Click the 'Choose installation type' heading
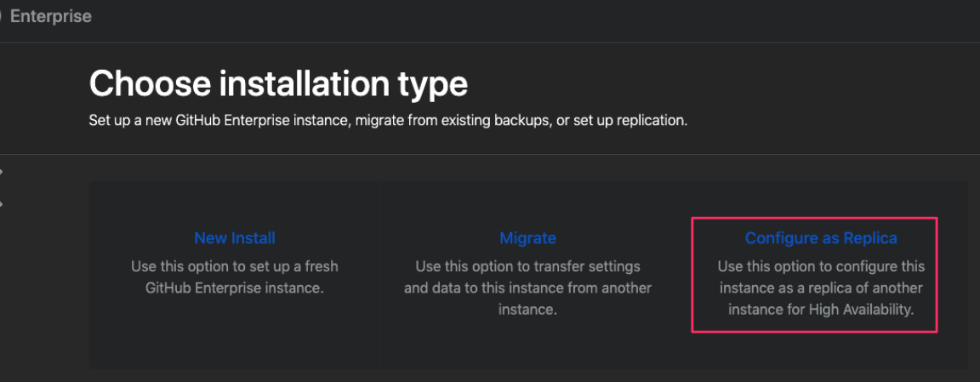The width and height of the screenshot is (980, 382). point(278,83)
